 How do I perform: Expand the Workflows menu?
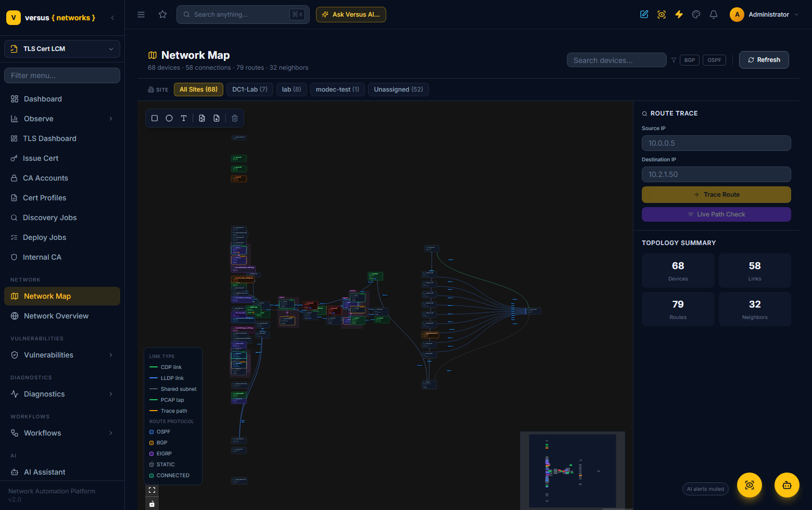(x=62, y=433)
